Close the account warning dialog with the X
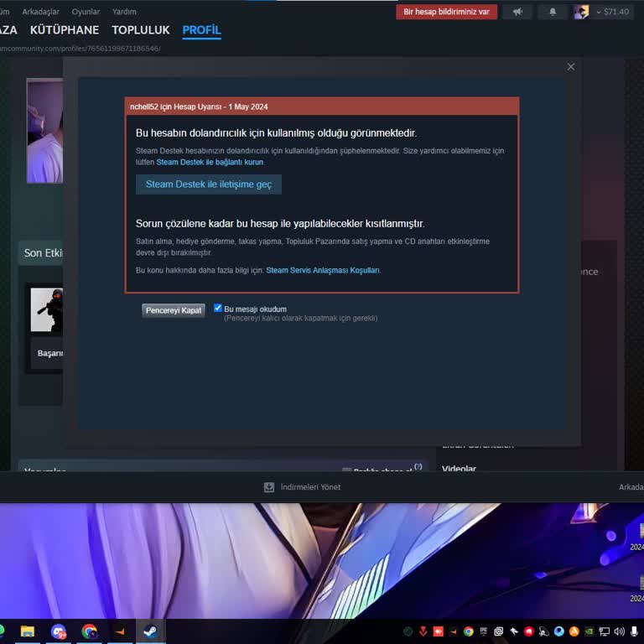Image resolution: width=644 pixels, height=644 pixels. click(x=571, y=66)
